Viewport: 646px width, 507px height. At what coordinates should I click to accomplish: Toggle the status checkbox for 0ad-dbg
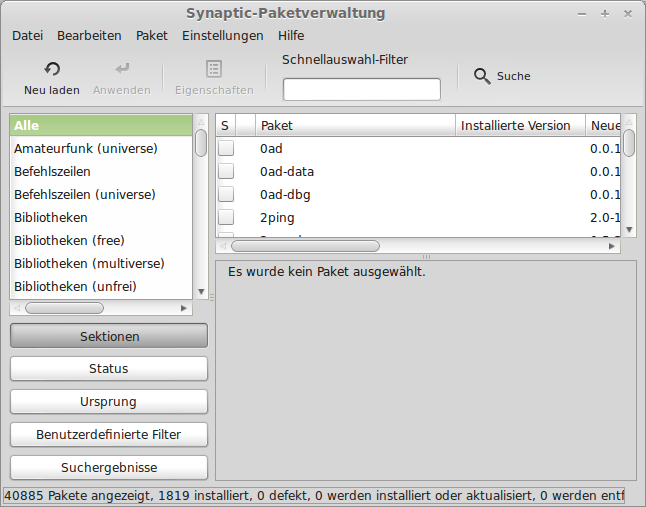226,194
